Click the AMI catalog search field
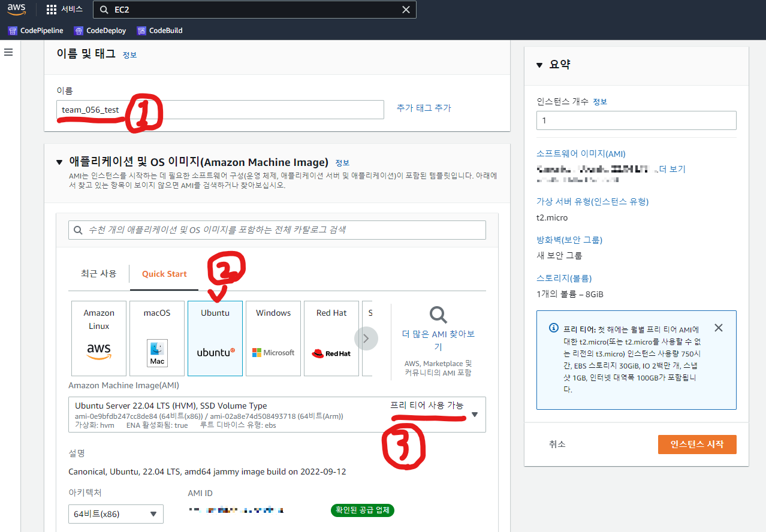 coord(278,230)
